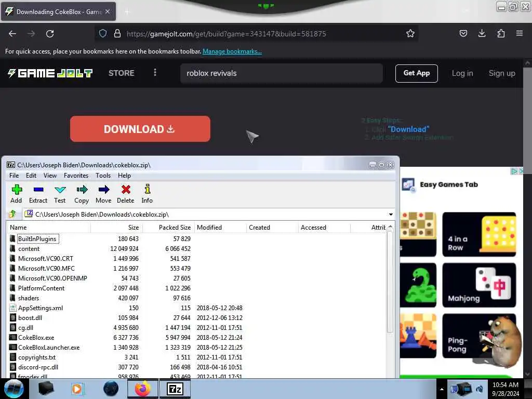Click the Info toolbar icon

(147, 194)
